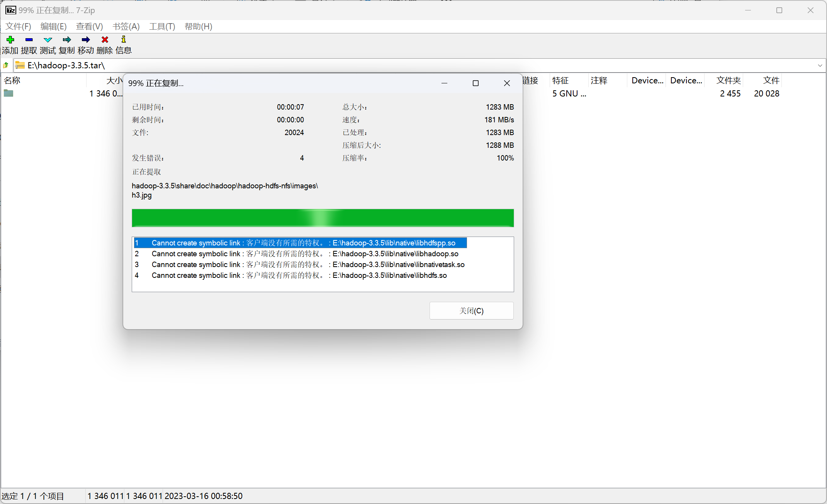This screenshot has height=504, width=827.
Task: Click the Copy (复制) arrow icon
Action: 67,40
